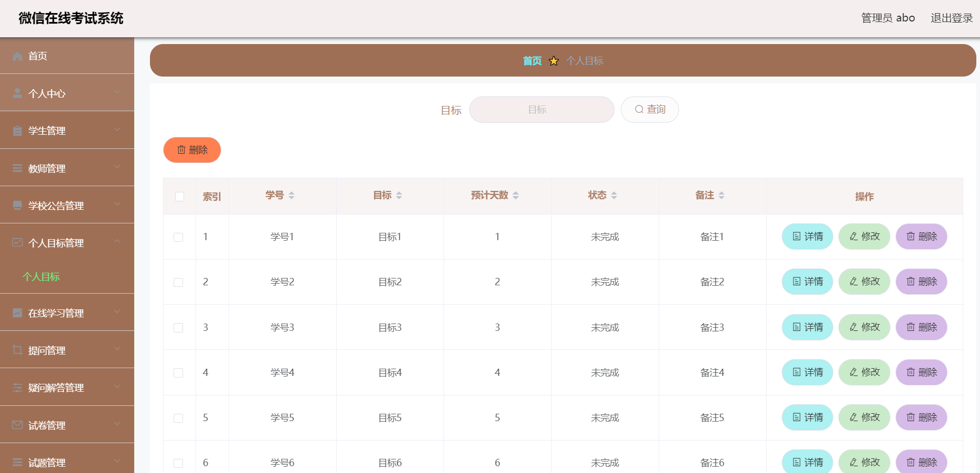The image size is (980, 473).
Task: Click the sort arrows on 目标 column
Action: [399, 195]
